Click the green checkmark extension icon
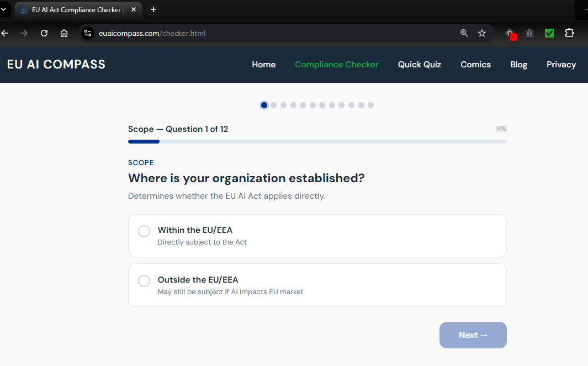The height and width of the screenshot is (366, 588). pos(549,33)
